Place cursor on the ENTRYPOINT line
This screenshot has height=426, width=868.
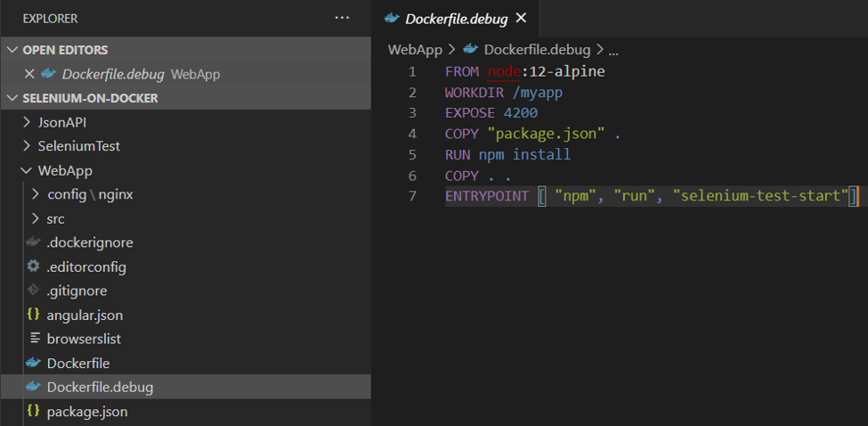pos(650,196)
